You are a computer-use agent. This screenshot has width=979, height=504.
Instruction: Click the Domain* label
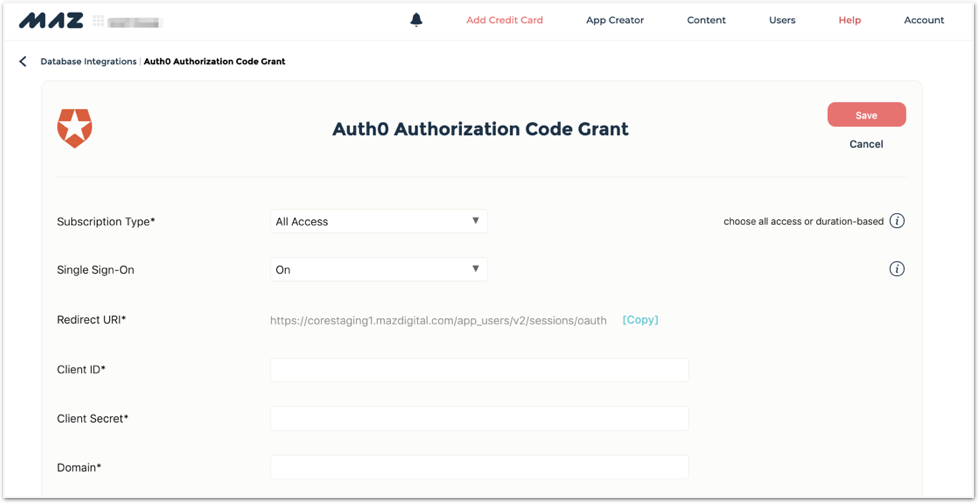79,467
